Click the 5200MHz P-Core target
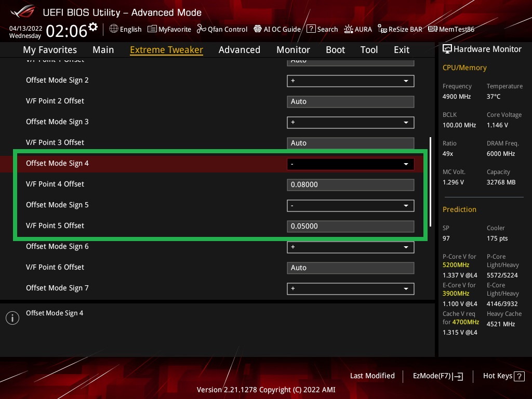The height and width of the screenshot is (399, 532). [x=456, y=264]
